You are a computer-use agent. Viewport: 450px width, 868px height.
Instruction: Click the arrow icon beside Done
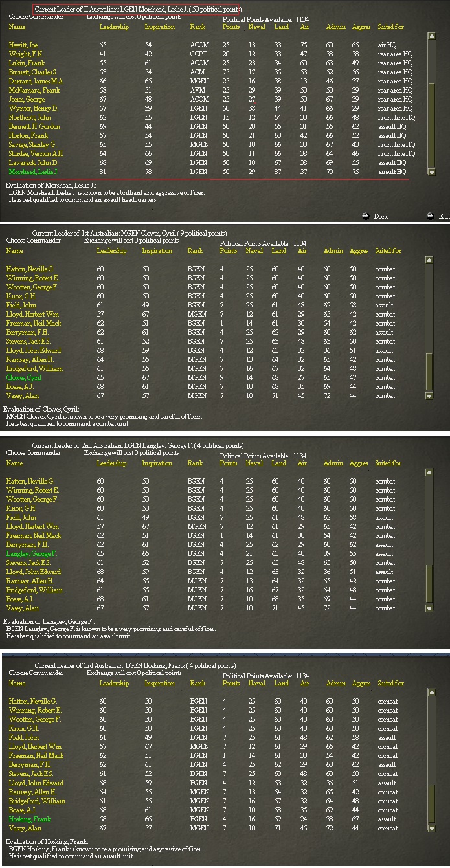click(x=365, y=216)
